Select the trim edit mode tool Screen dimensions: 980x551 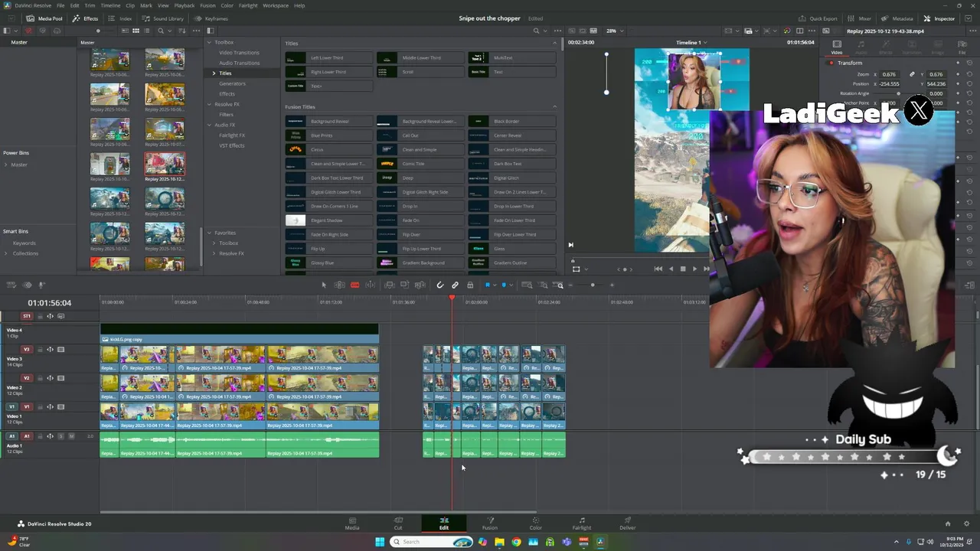point(339,285)
